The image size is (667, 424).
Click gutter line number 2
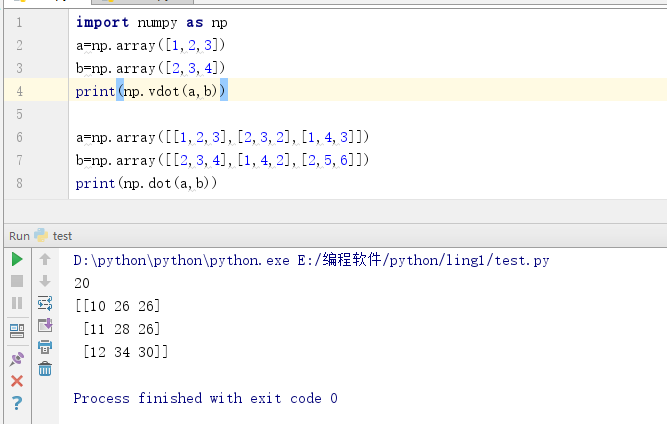click(19, 45)
